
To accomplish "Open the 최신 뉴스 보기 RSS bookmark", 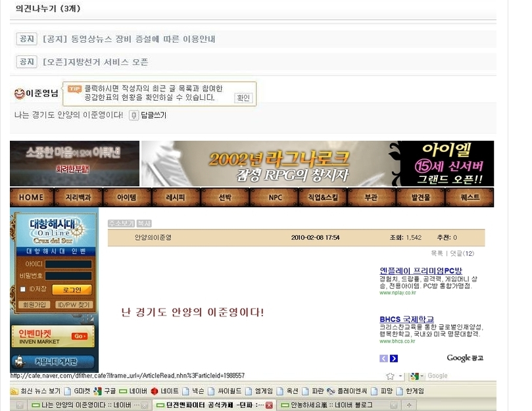I will point(36,391).
